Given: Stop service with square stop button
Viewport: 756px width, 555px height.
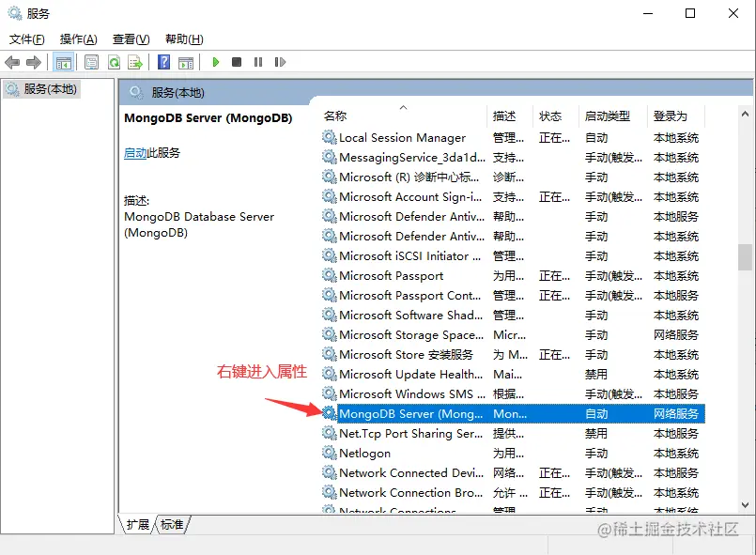Looking at the screenshot, I should point(237,62).
